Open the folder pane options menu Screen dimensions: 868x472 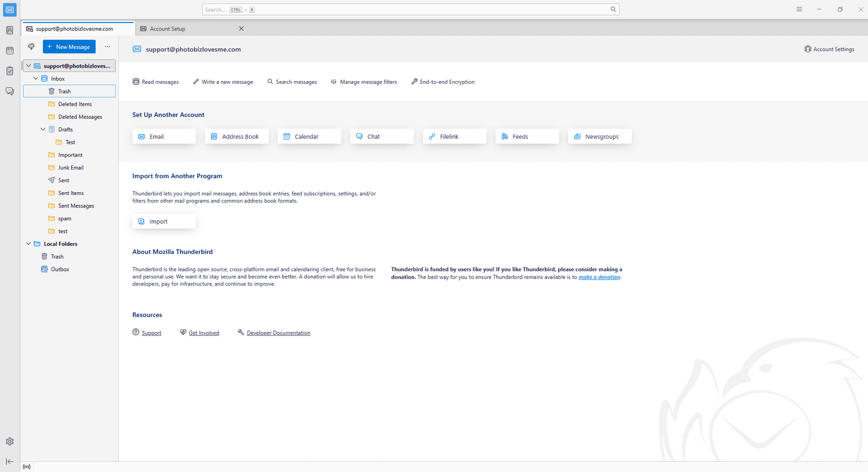pos(107,47)
